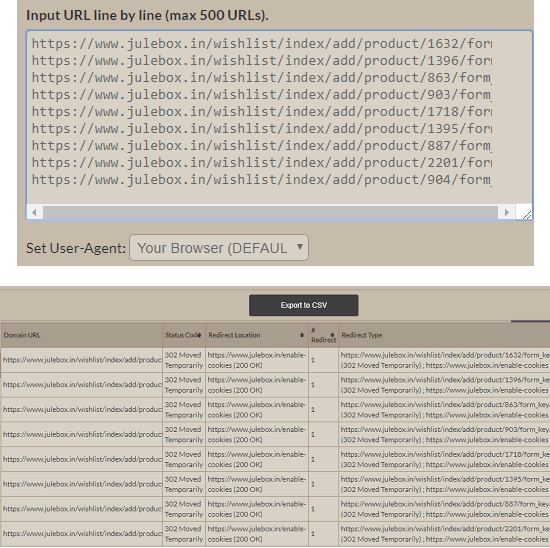
Task: Click the product/904 URL line in textarea
Action: click(x=262, y=180)
